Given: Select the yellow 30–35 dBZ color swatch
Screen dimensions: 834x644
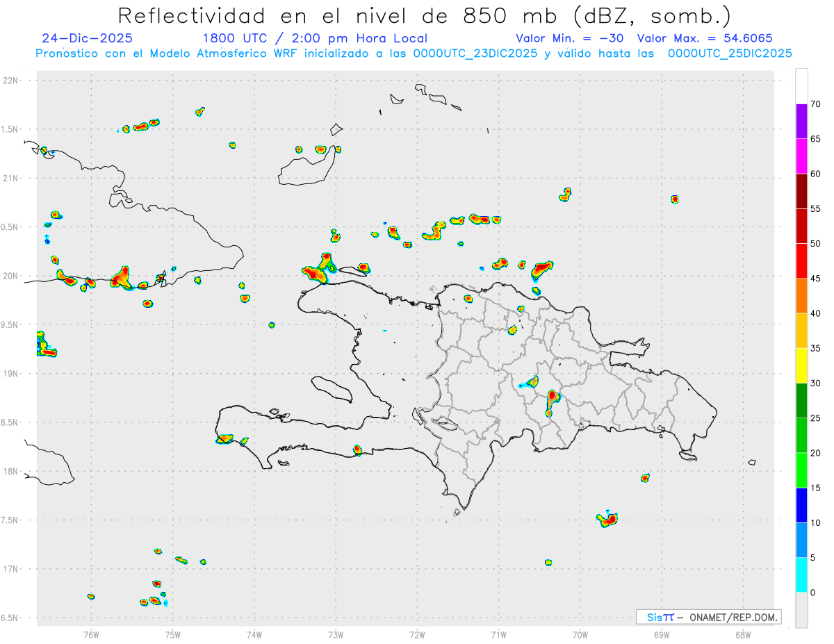Looking at the screenshot, I should [801, 365].
